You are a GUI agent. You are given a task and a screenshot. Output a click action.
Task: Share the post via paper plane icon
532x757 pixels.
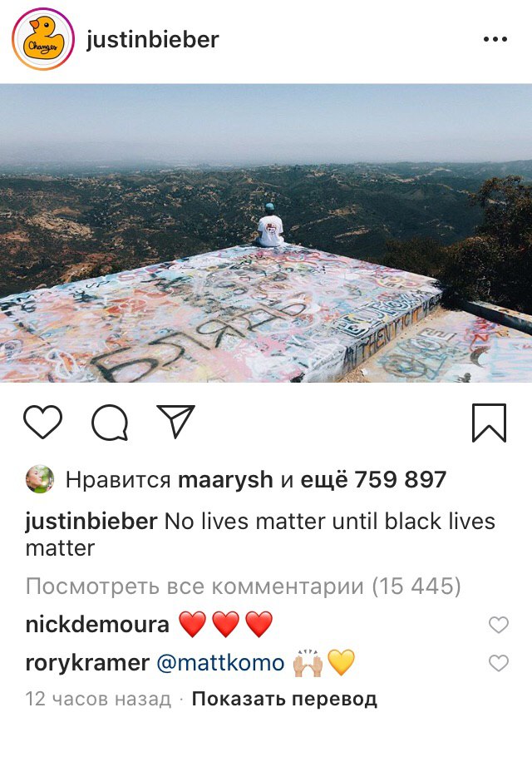(176, 422)
